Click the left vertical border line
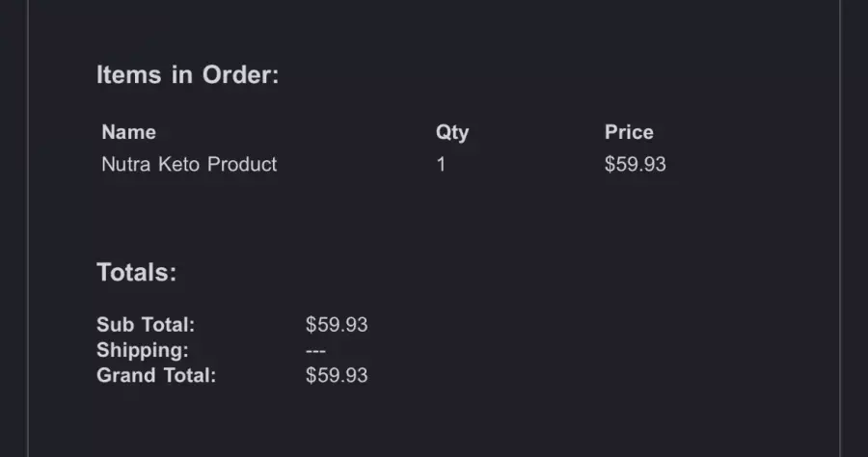This screenshot has width=868, height=457. pyautogui.click(x=28, y=228)
